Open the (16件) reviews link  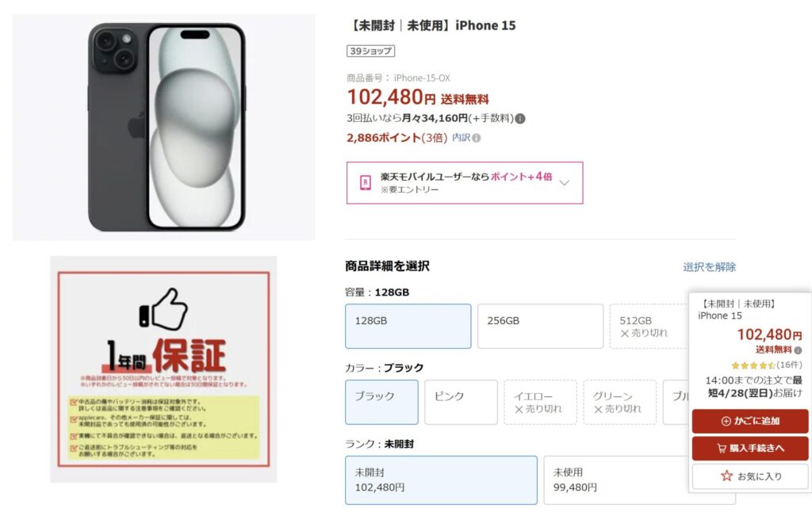789,365
